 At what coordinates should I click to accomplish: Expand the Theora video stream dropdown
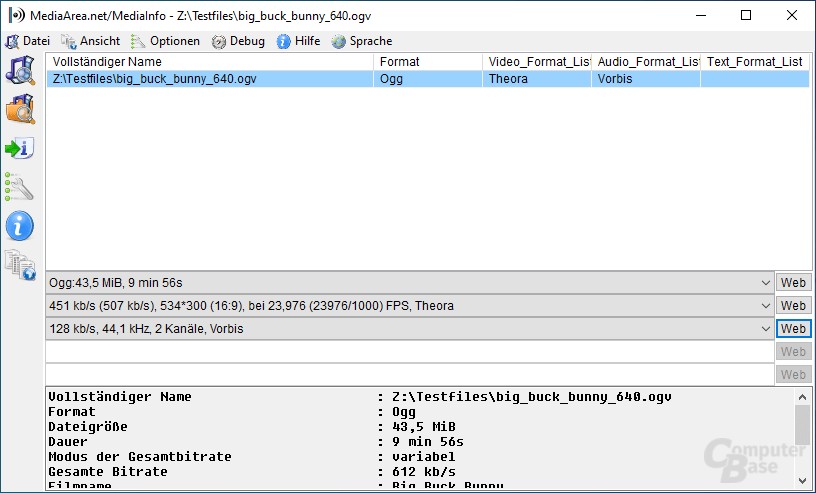pos(766,306)
